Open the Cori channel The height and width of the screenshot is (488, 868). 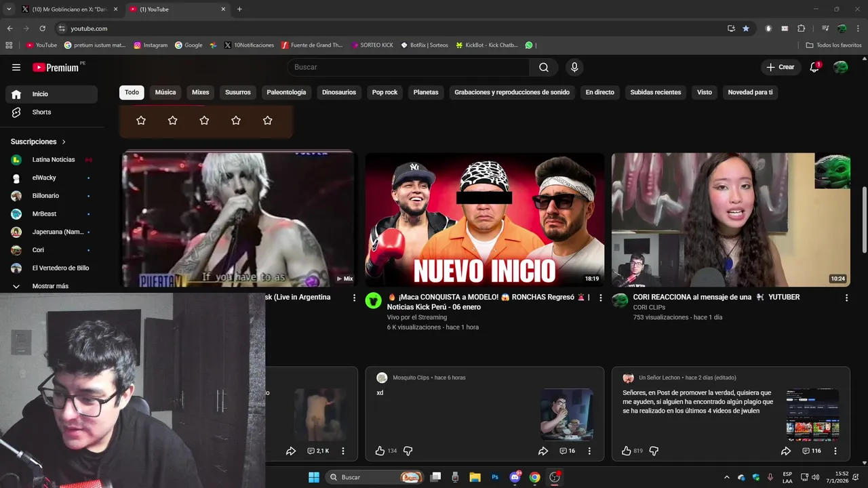[52, 250]
